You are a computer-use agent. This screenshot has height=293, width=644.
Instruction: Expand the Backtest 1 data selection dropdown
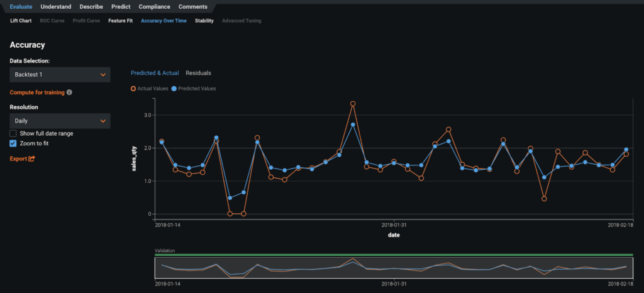tap(60, 75)
